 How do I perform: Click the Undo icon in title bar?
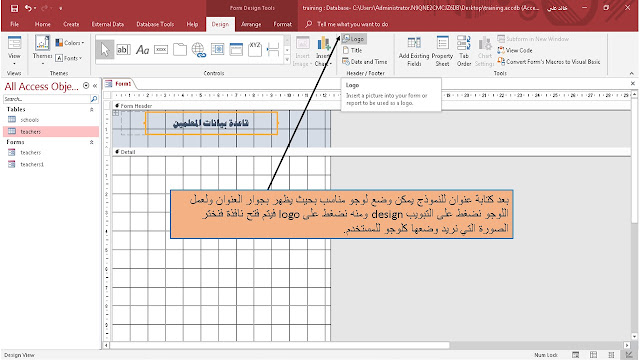click(28, 8)
